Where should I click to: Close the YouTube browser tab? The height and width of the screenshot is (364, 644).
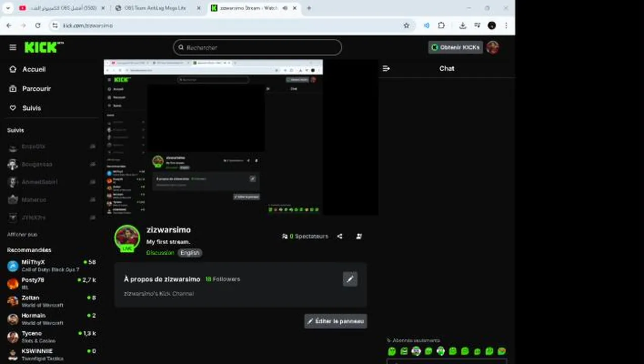[103, 8]
